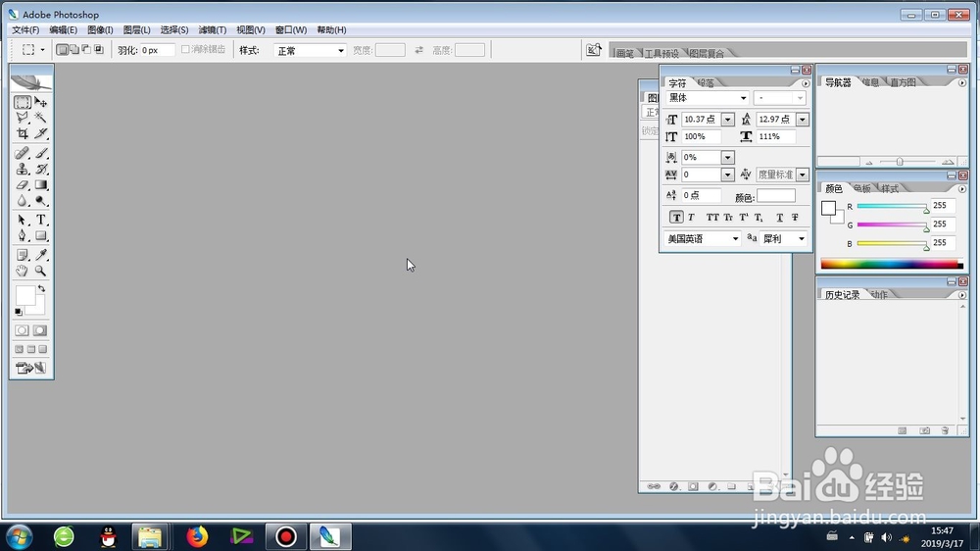Click the Navigator zoom slider
The image size is (980, 551).
tap(900, 162)
